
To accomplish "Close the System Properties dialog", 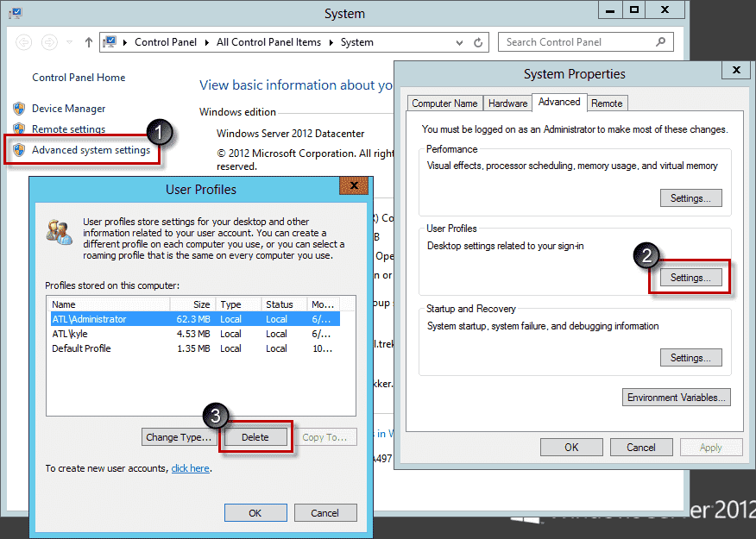I will 736,71.
